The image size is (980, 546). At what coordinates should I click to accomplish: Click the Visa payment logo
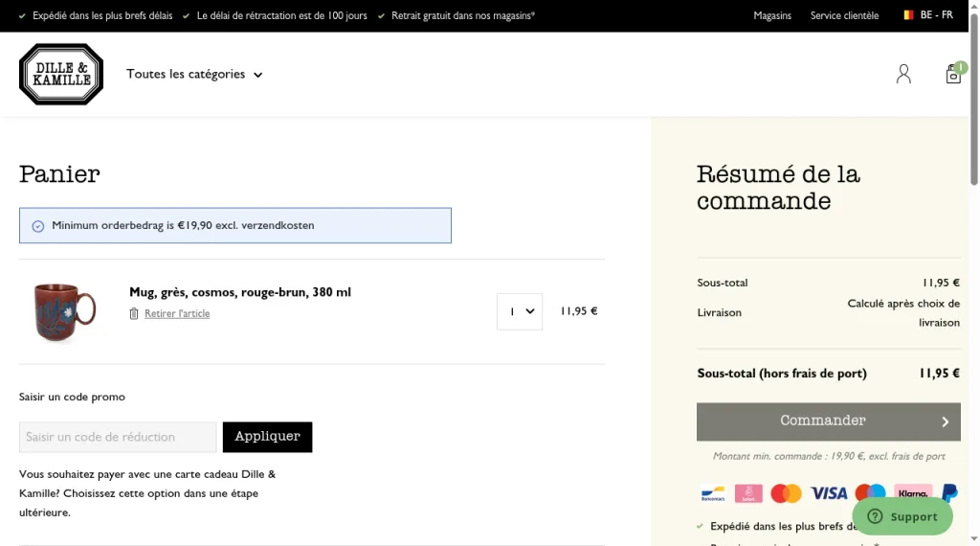(x=829, y=493)
